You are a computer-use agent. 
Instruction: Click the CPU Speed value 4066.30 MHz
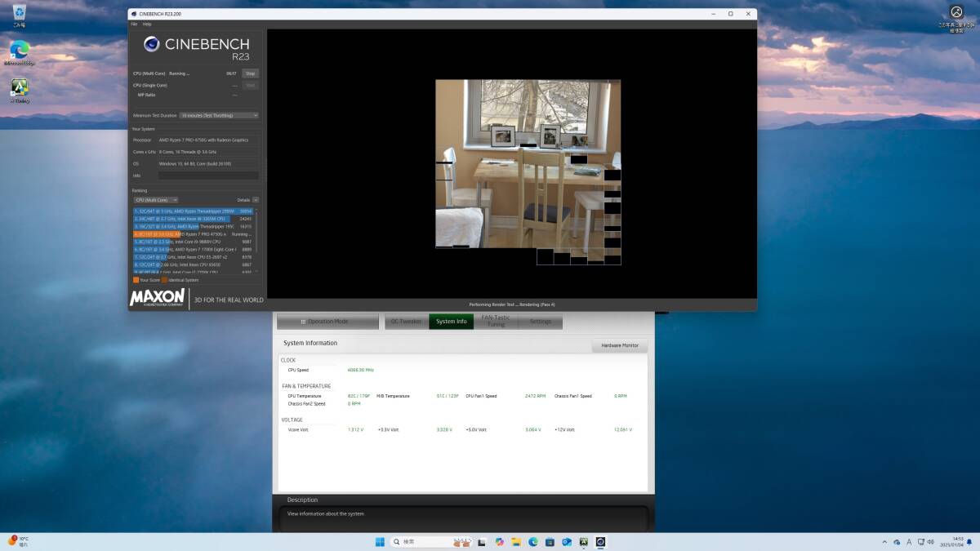tap(360, 370)
